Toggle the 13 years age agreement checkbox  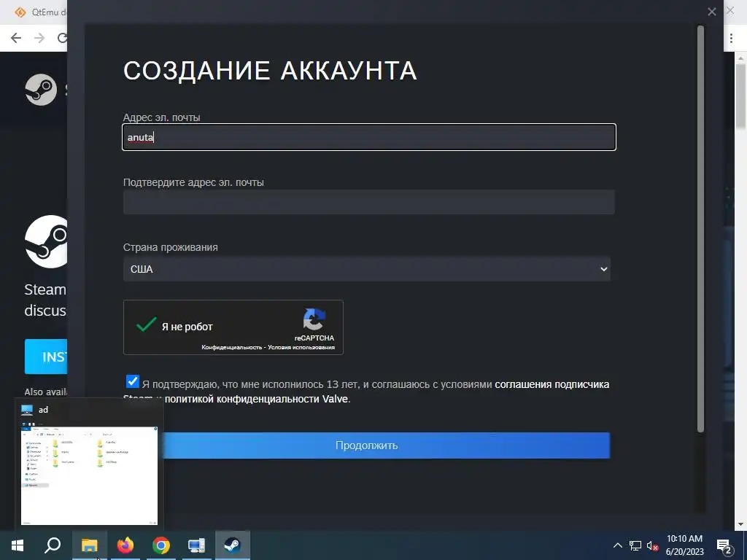click(x=133, y=381)
